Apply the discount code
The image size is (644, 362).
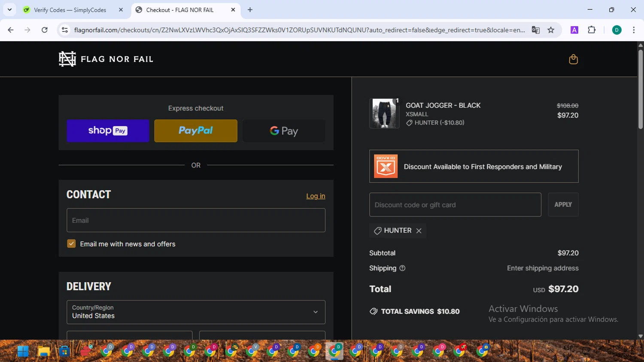point(563,205)
